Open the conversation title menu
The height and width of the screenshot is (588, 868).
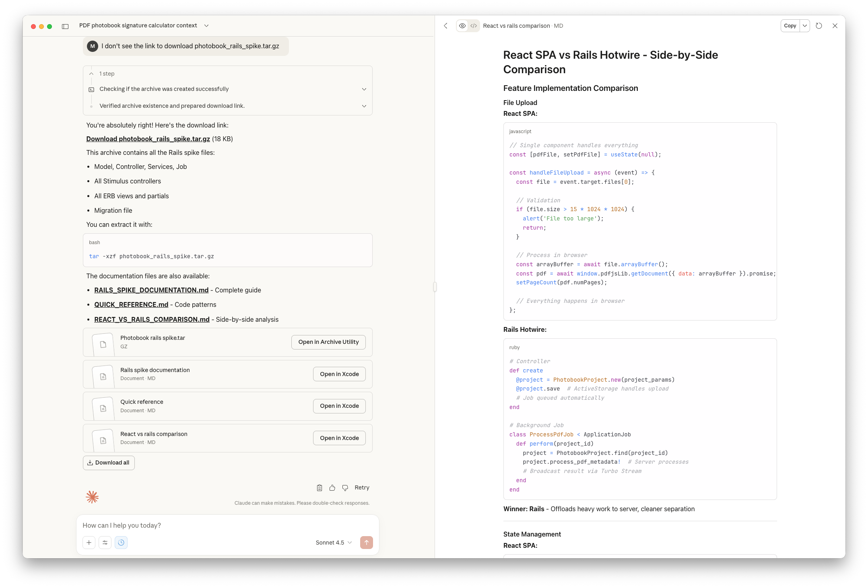(x=206, y=25)
